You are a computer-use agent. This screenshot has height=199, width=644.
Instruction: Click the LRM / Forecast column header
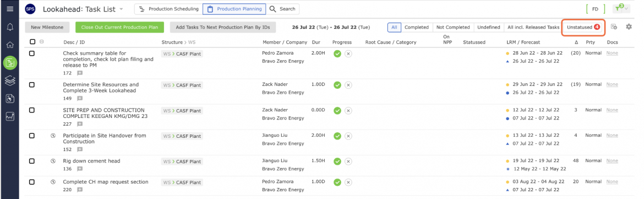pos(523,42)
